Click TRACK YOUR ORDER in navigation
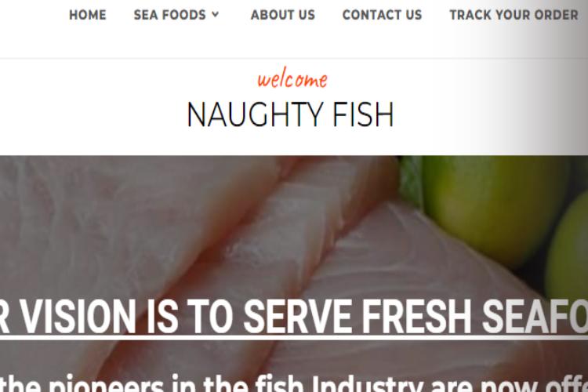The width and height of the screenshot is (588, 392). (514, 15)
